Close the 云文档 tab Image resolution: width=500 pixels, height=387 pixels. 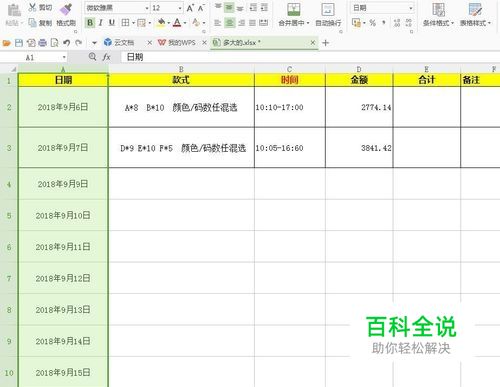pyautogui.click(x=150, y=43)
